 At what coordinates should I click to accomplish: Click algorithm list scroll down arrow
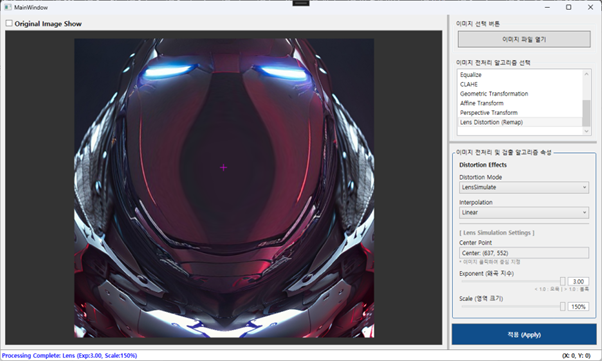(x=586, y=131)
